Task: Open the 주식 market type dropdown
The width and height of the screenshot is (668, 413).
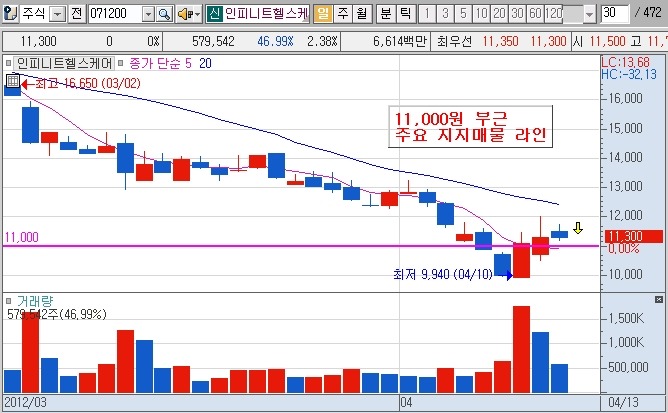Action: [x=58, y=14]
